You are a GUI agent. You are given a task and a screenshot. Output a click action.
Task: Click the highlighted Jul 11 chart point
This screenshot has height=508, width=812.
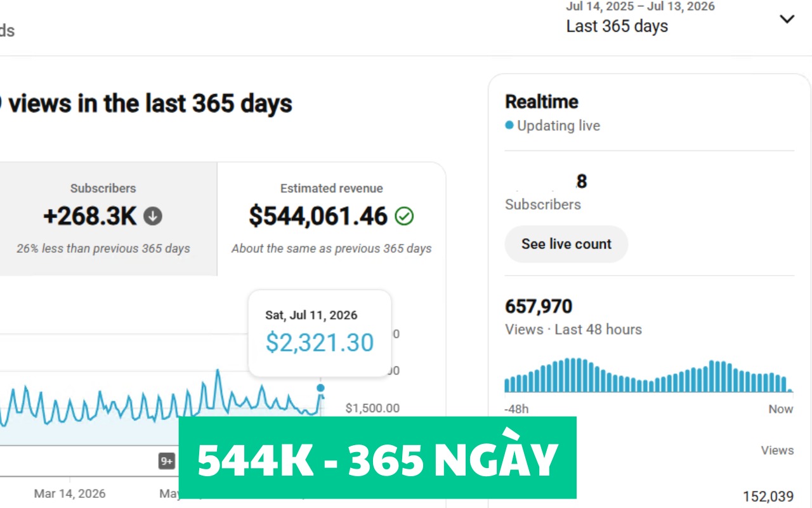[320, 387]
